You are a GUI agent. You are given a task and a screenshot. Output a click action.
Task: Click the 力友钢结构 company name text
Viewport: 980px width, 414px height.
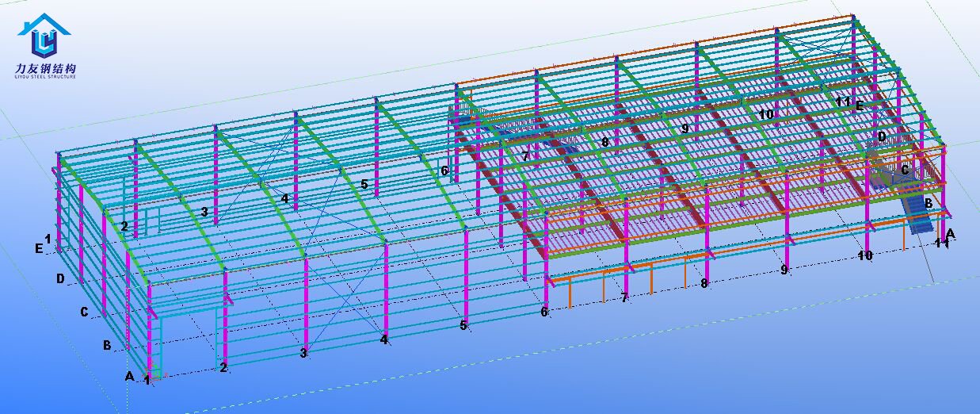(x=45, y=69)
